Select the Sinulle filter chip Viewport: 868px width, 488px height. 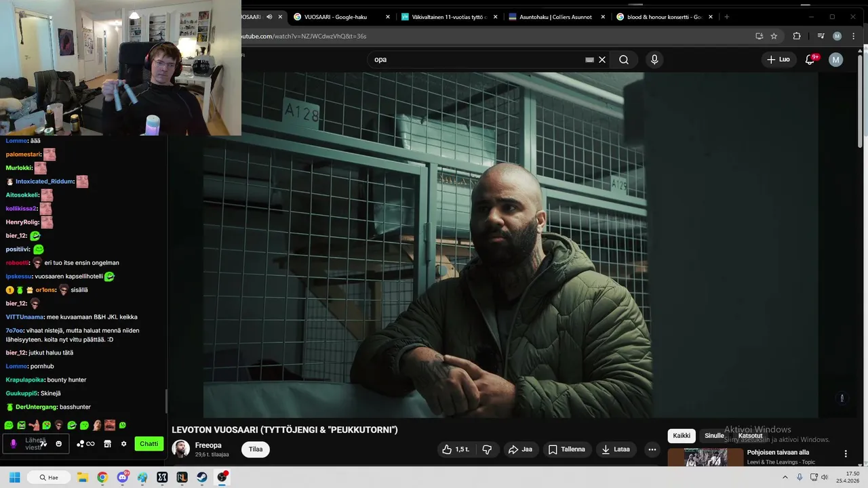[714, 436]
